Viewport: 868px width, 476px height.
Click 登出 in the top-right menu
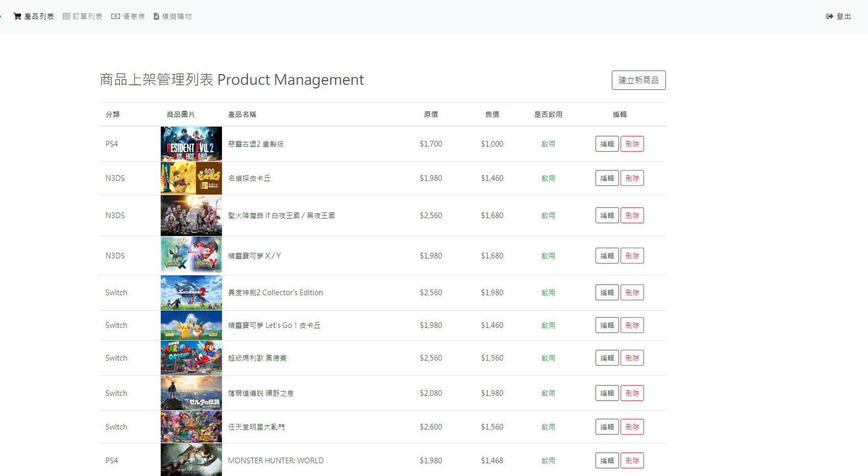(842, 16)
